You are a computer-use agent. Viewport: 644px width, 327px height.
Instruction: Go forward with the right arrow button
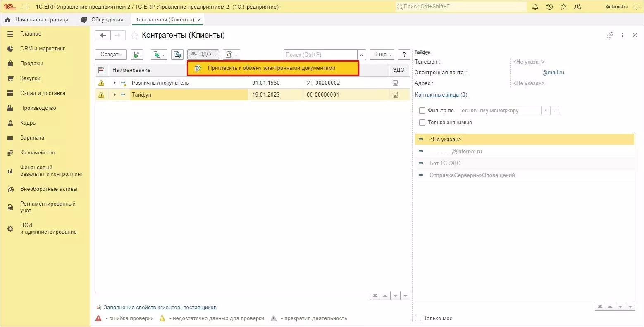pyautogui.click(x=118, y=36)
